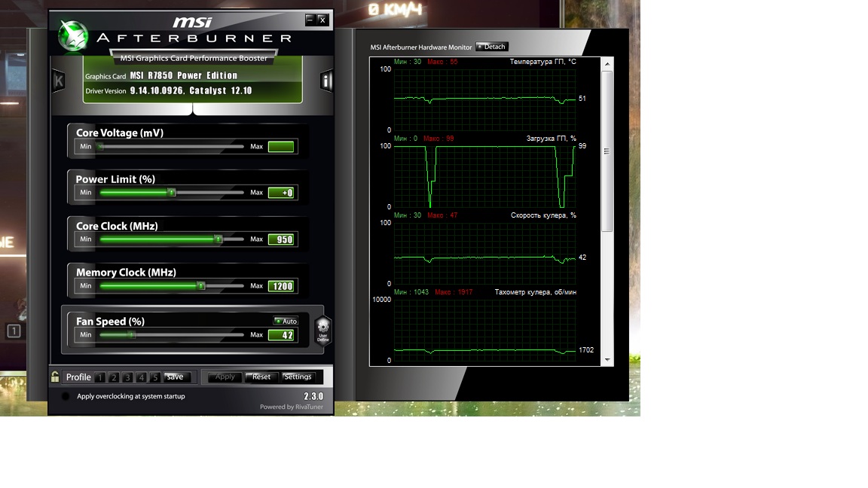The image size is (868, 488).
Task: Click the Afterburner jet logo icon
Action: click(x=72, y=36)
